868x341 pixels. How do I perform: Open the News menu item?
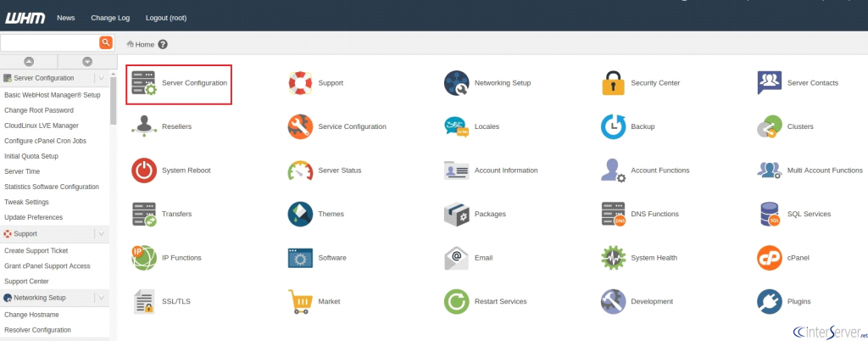coord(66,18)
